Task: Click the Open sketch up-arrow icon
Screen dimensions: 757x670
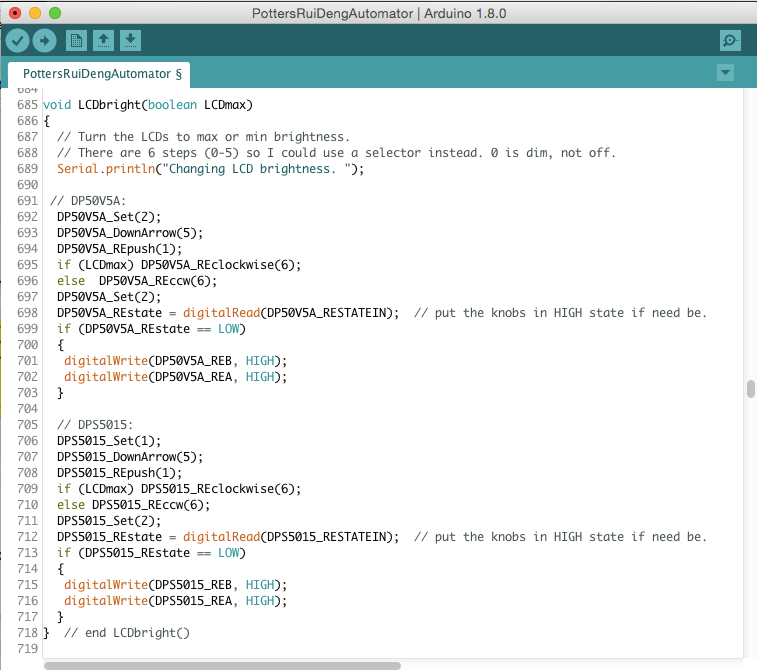Action: pos(103,41)
